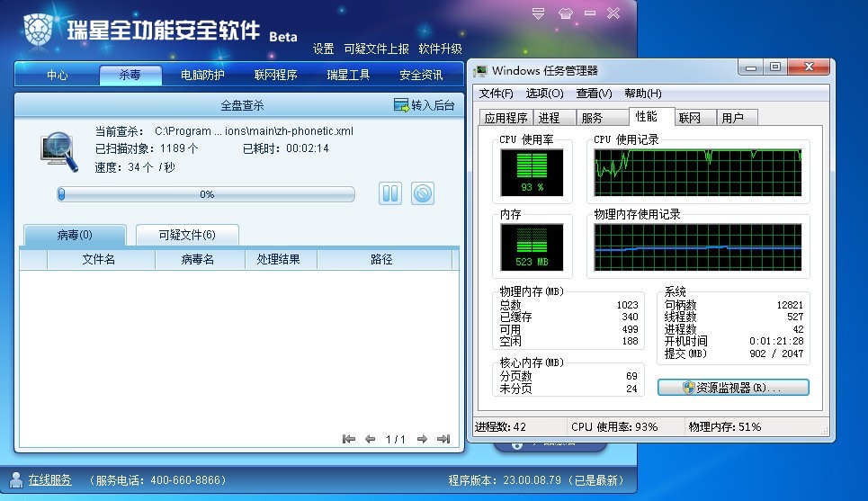Select the 杀毒 tab
The image size is (868, 501).
[x=130, y=75]
